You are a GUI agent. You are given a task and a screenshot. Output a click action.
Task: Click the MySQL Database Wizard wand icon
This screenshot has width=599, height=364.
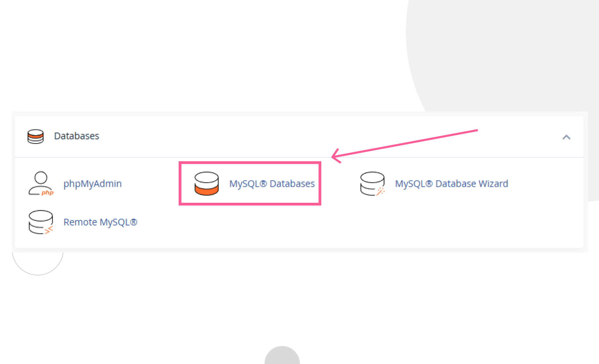[x=372, y=184]
